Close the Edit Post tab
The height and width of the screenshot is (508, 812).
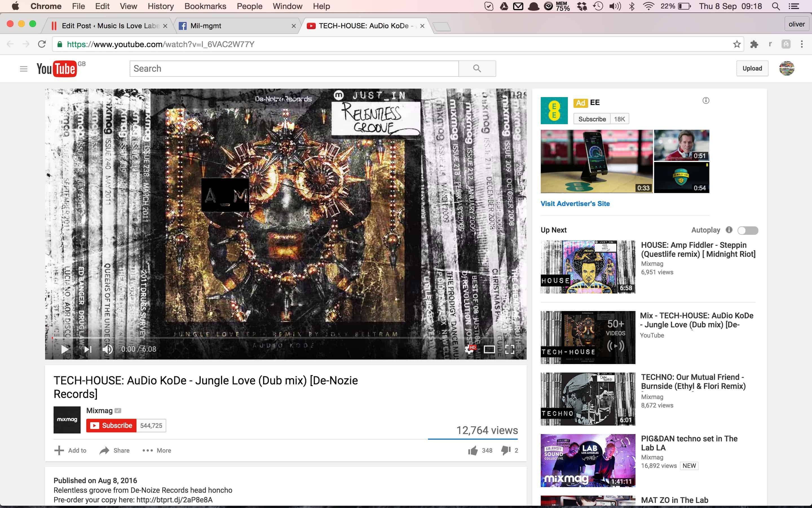pyautogui.click(x=165, y=26)
